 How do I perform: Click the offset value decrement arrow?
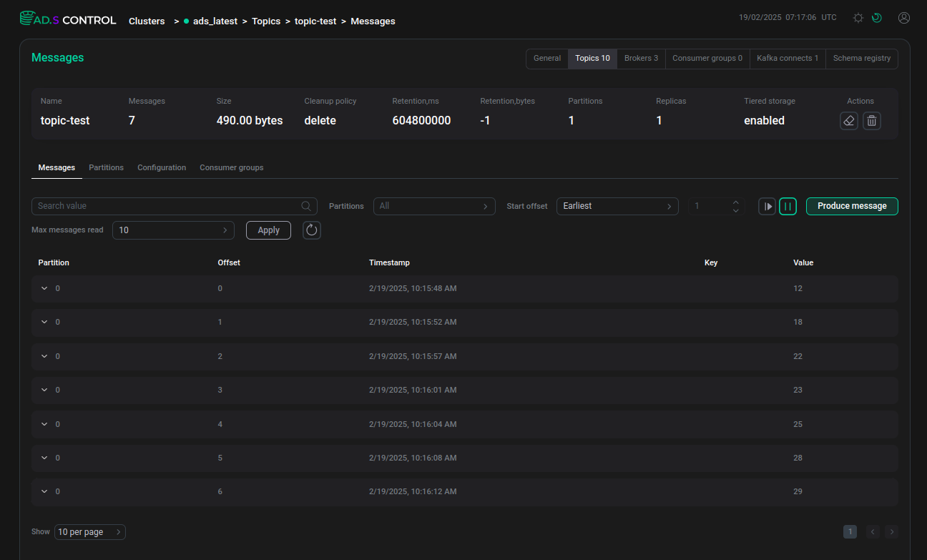pos(736,210)
